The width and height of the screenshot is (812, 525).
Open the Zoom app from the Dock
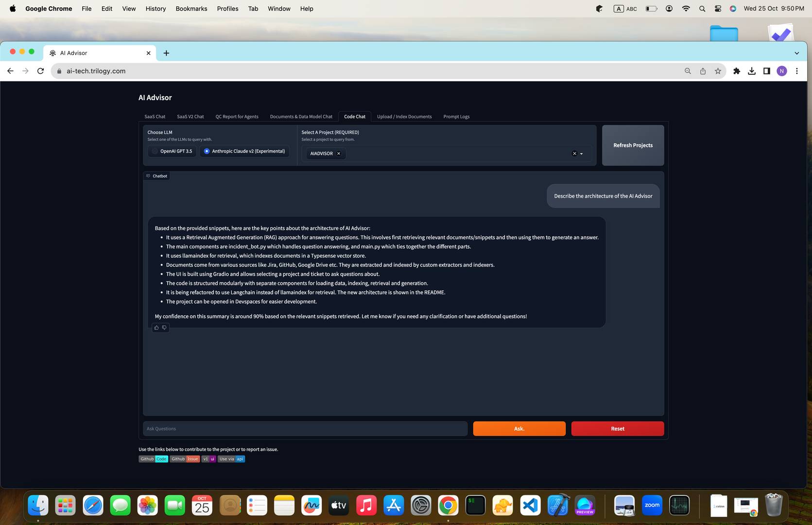(x=652, y=505)
